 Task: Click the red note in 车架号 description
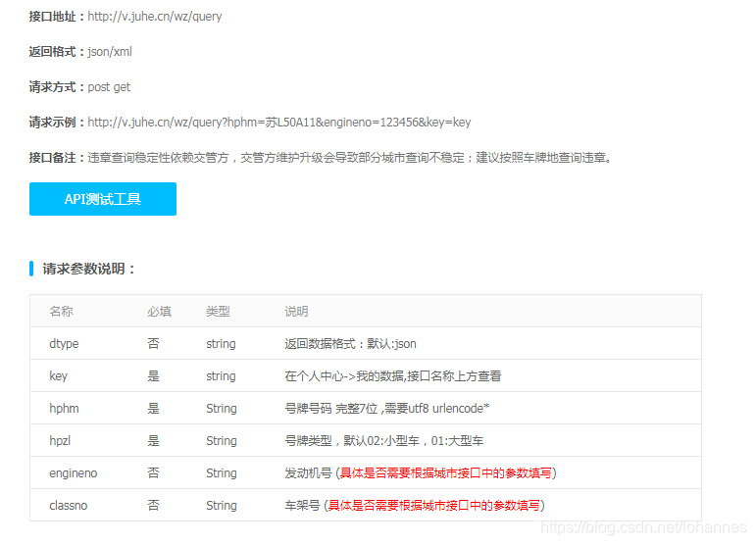(434, 506)
